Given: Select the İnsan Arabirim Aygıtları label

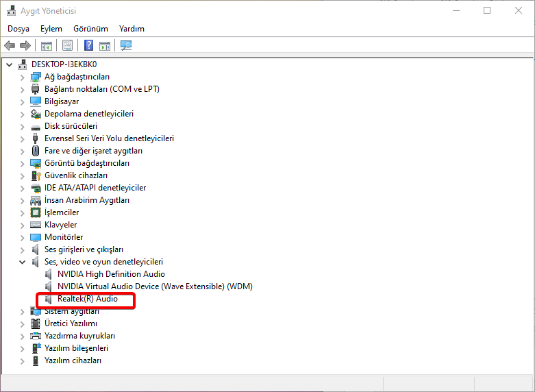Looking at the screenshot, I should 87,200.
